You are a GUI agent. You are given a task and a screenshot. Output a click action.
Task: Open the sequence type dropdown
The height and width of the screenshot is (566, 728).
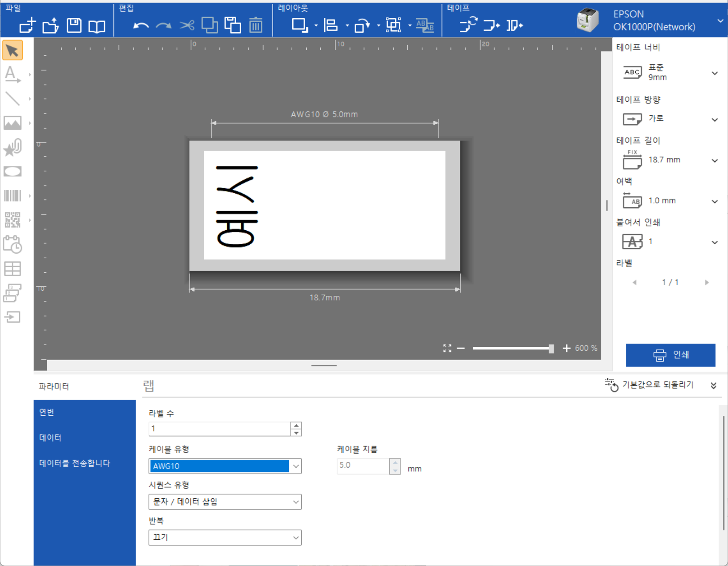[x=225, y=502]
